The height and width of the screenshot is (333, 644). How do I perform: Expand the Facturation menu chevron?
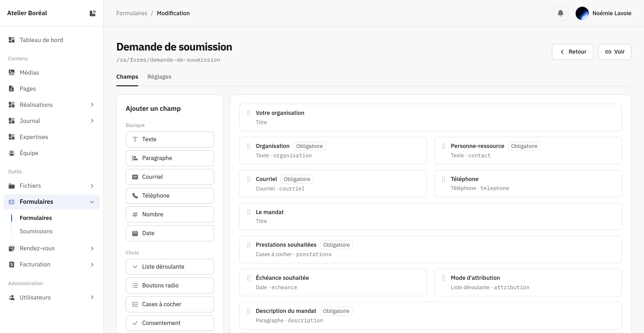click(x=92, y=265)
